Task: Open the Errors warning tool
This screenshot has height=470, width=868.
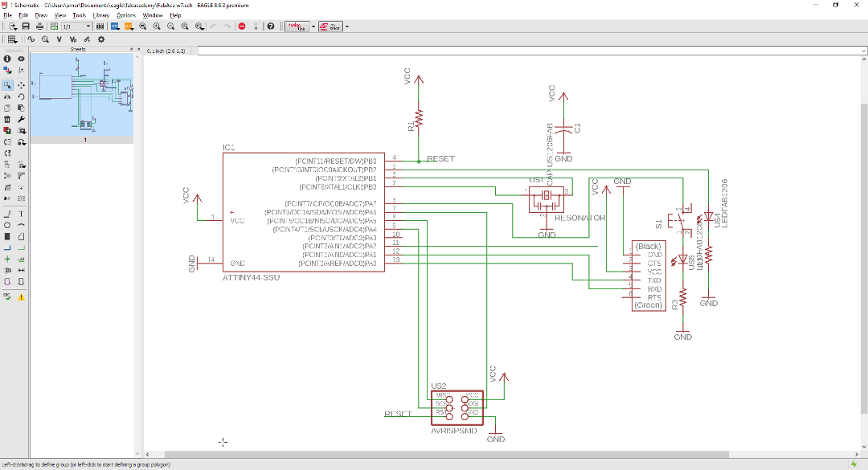Action: click(21, 297)
